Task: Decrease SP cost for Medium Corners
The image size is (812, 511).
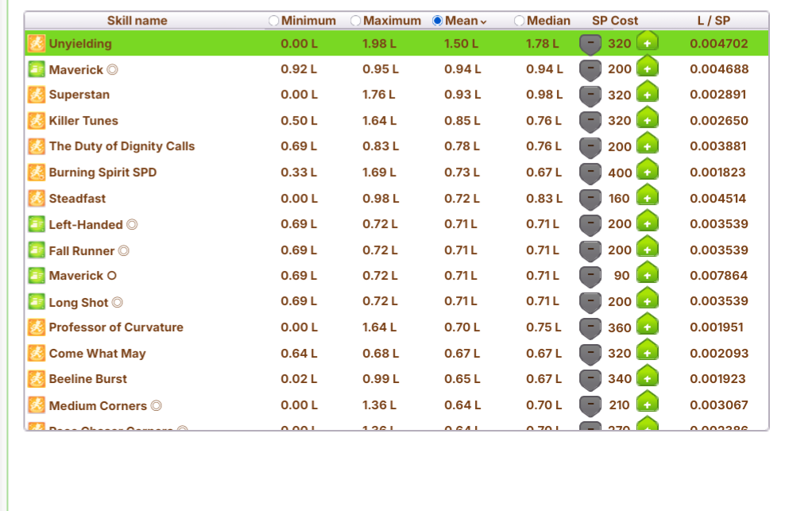Action: [x=590, y=406]
